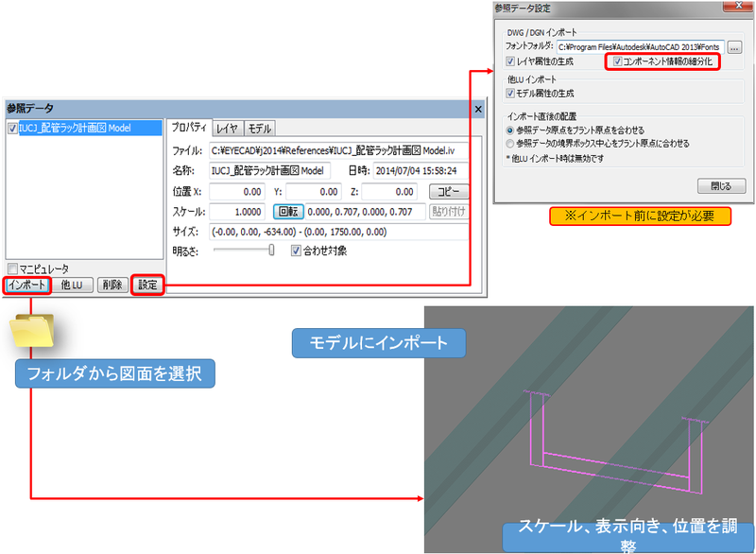Click the 削除 button
This screenshot has width=756, height=554.
[112, 285]
